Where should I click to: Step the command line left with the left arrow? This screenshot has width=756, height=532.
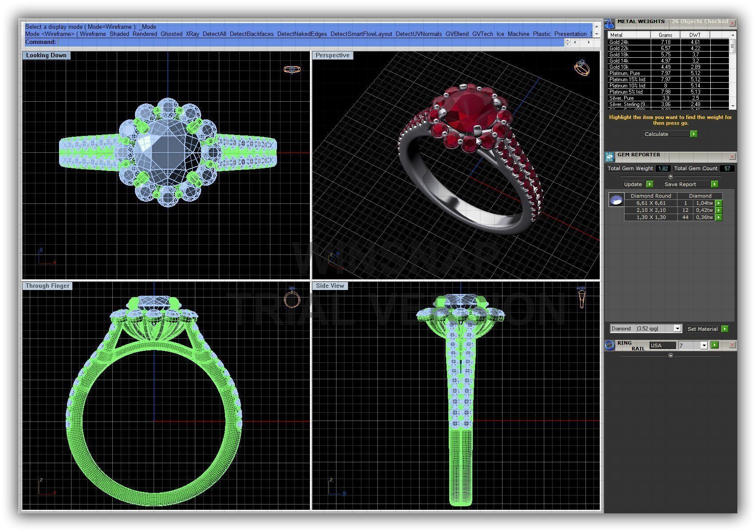tap(575, 42)
